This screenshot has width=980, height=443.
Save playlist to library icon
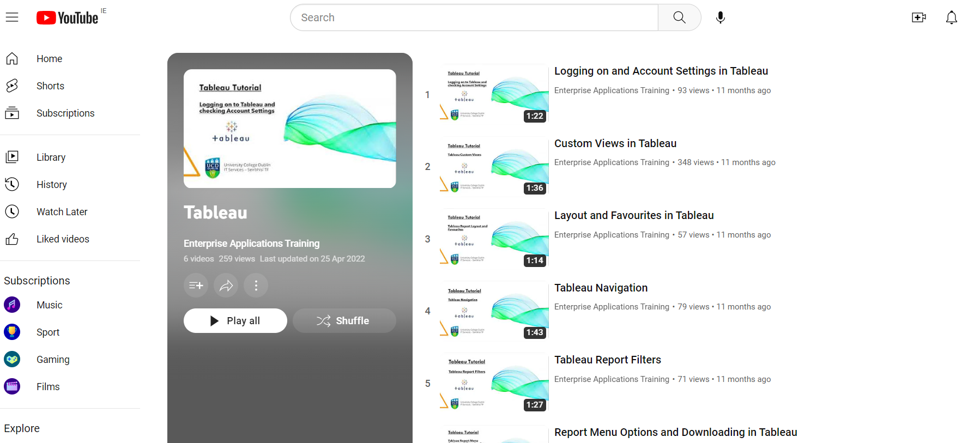tap(196, 285)
